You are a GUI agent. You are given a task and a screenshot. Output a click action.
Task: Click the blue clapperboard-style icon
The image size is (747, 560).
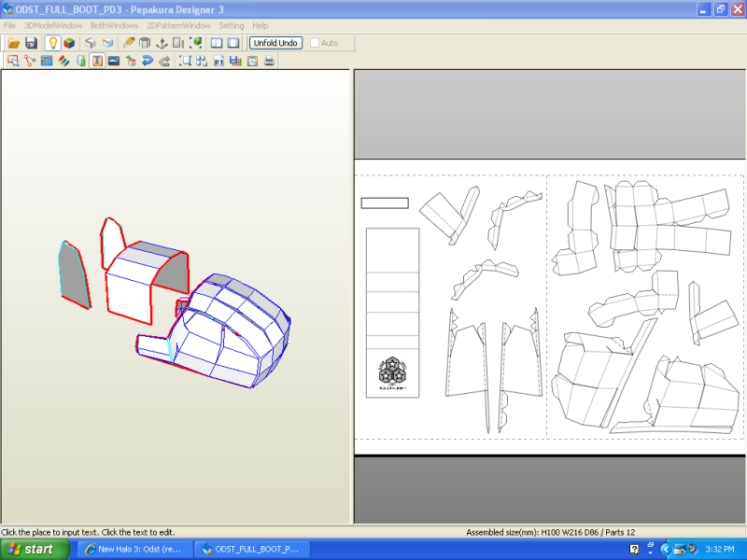(47, 61)
